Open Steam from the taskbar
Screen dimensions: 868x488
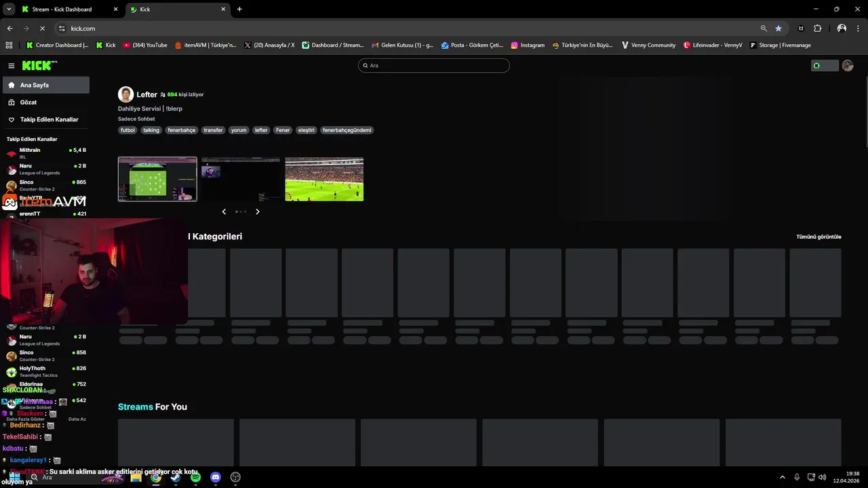(176, 477)
